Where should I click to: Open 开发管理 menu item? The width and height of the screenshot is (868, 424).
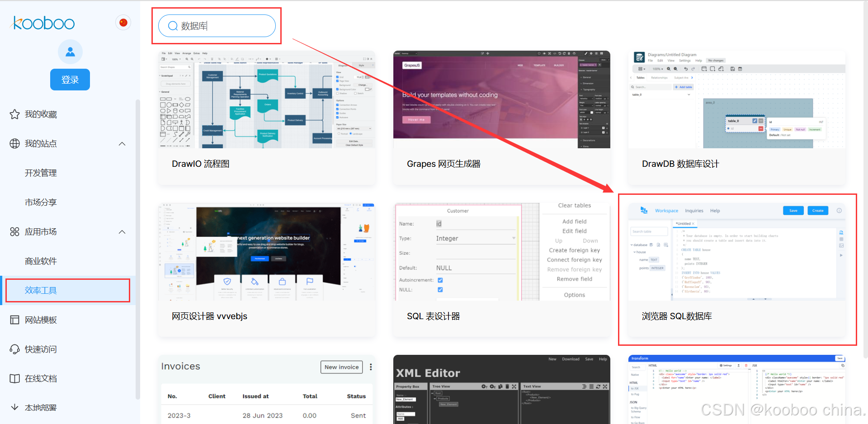pos(41,173)
